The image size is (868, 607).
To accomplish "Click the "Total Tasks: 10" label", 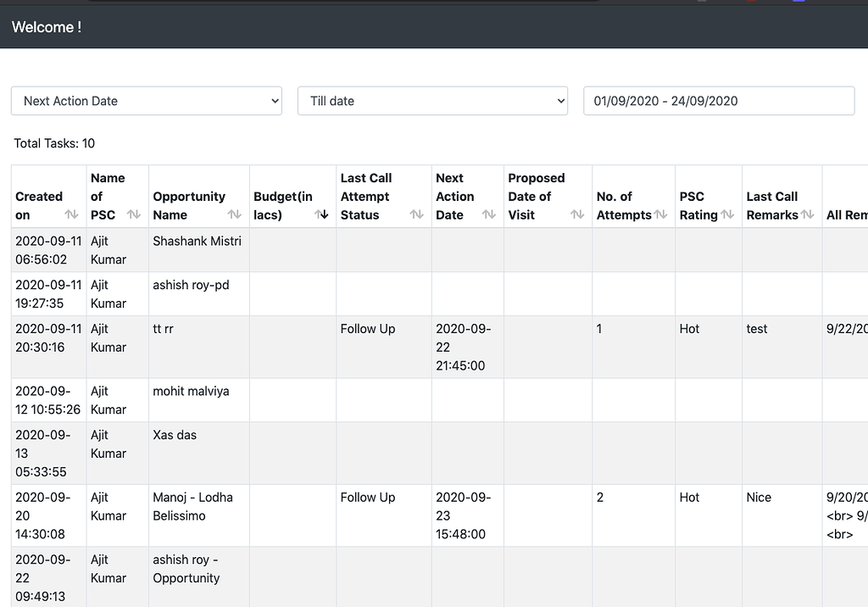I will pyautogui.click(x=53, y=143).
